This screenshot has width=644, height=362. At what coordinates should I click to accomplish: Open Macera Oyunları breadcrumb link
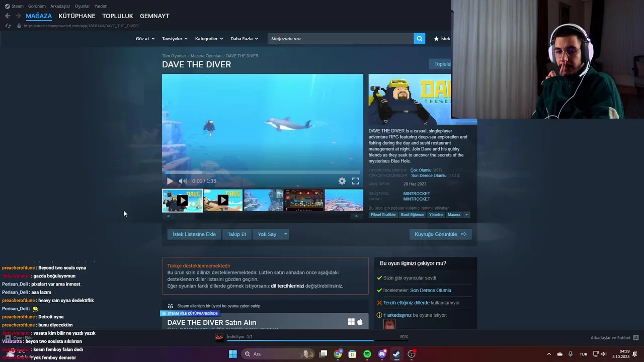coord(206,56)
